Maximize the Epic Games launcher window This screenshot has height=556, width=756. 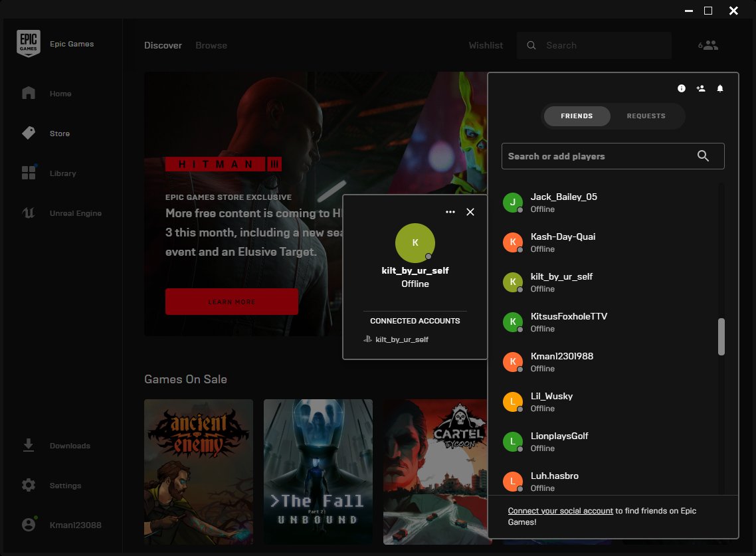tap(708, 11)
